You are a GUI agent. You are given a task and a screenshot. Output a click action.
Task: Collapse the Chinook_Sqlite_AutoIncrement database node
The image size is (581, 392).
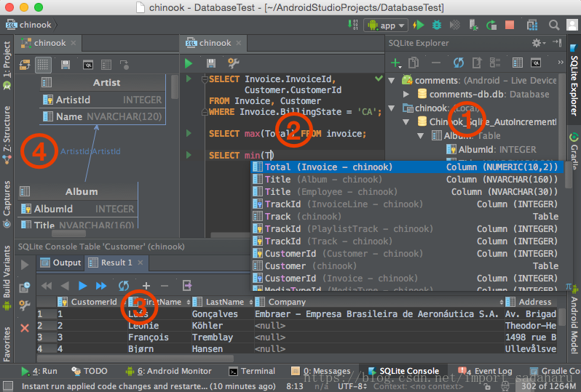point(406,121)
